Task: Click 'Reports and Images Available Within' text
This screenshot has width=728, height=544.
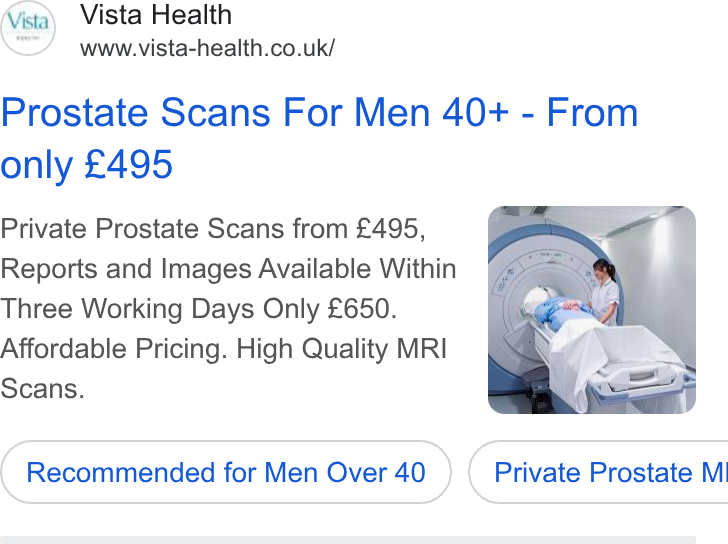Action: 228,269
